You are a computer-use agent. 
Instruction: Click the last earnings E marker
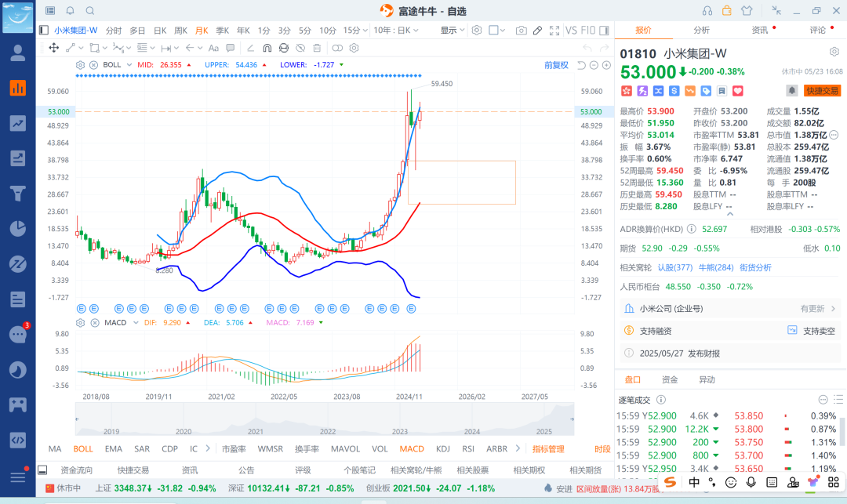click(x=411, y=309)
